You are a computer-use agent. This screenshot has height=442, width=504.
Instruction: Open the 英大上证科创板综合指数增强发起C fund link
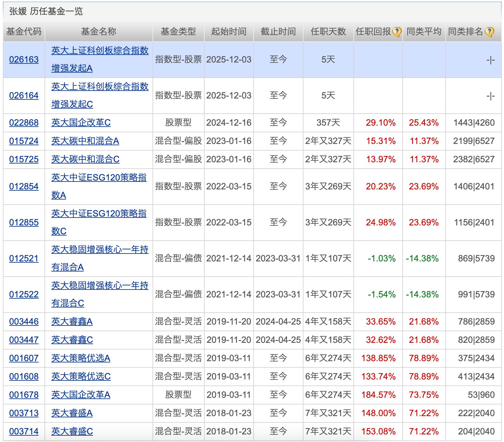pos(100,95)
